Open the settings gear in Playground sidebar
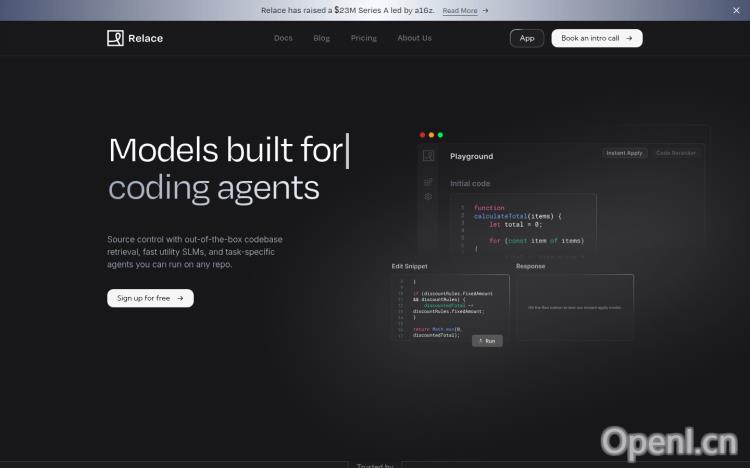This screenshot has height=468, width=750. point(428,197)
